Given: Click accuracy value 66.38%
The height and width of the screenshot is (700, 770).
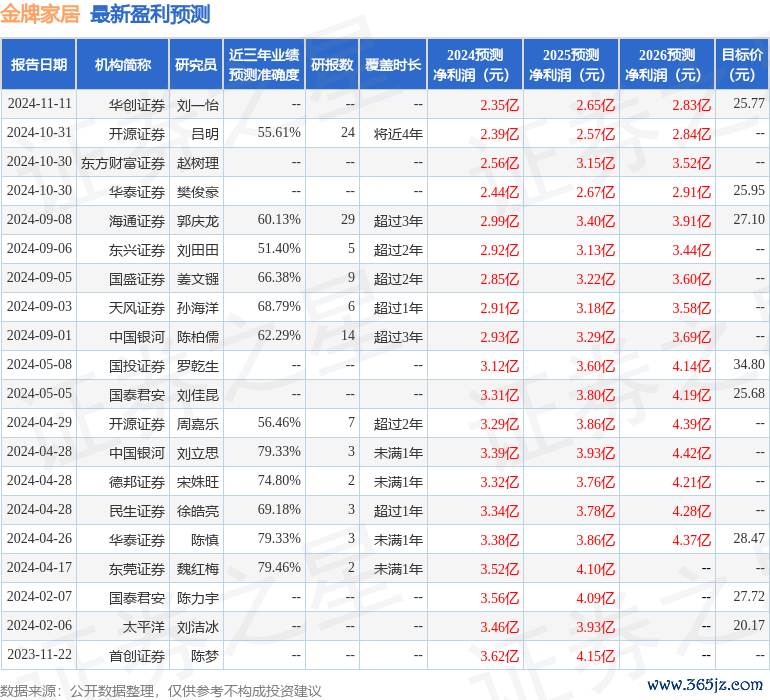Looking at the screenshot, I should [279, 278].
